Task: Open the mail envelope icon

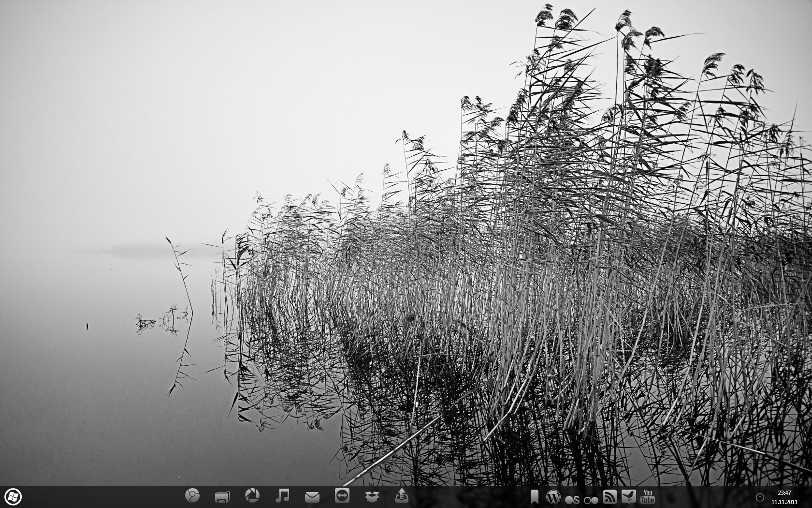Action: pos(312,497)
